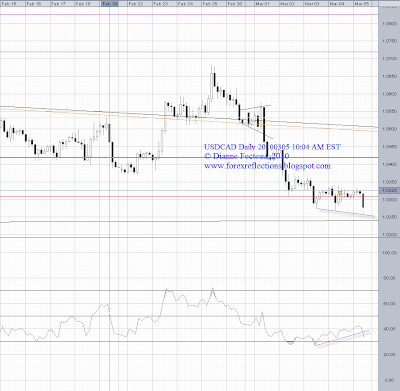
Task: Click the 0.00 indicator scale label
Action: coord(390,380)
